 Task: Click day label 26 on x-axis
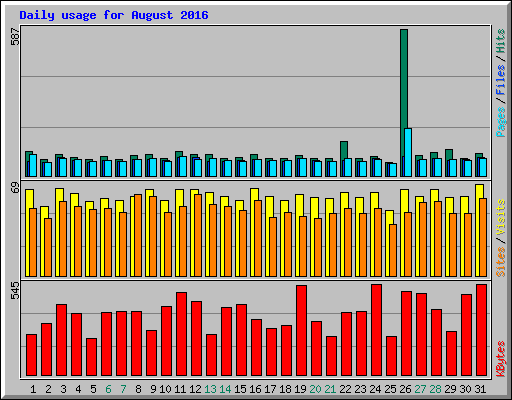click(405, 389)
